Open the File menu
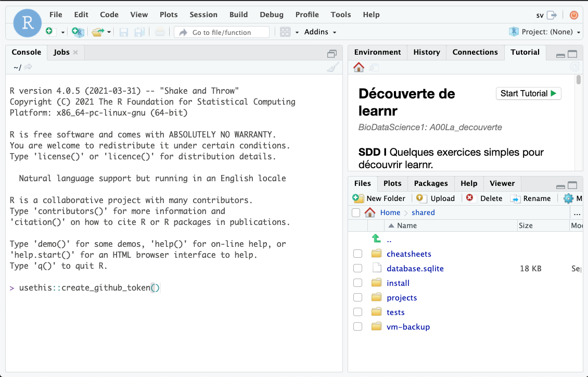 (56, 15)
